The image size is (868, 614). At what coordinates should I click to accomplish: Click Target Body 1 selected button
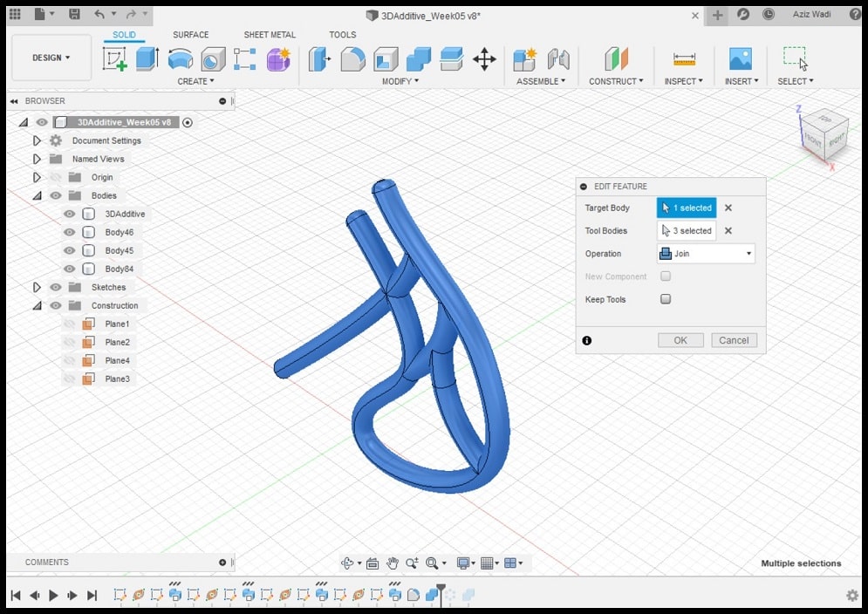687,208
